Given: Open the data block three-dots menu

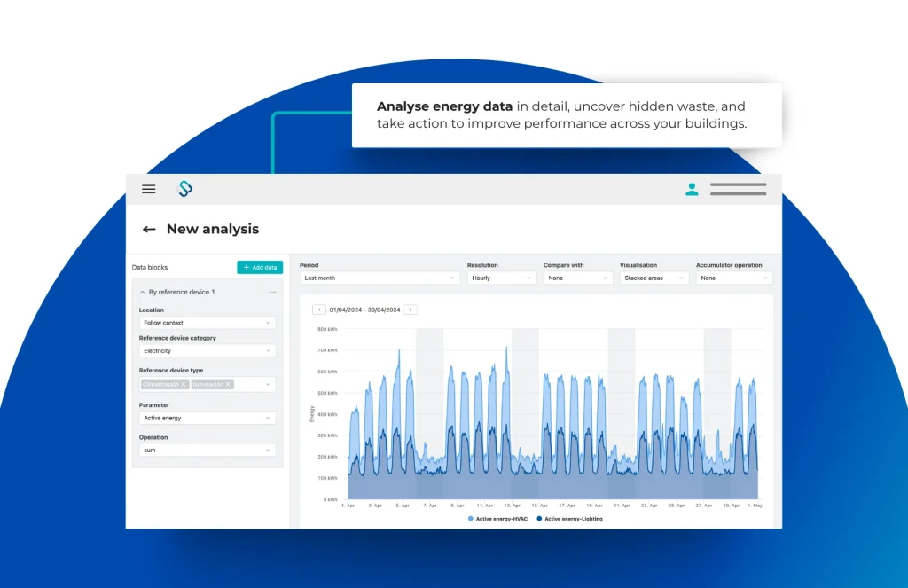Looking at the screenshot, I should coord(273,292).
